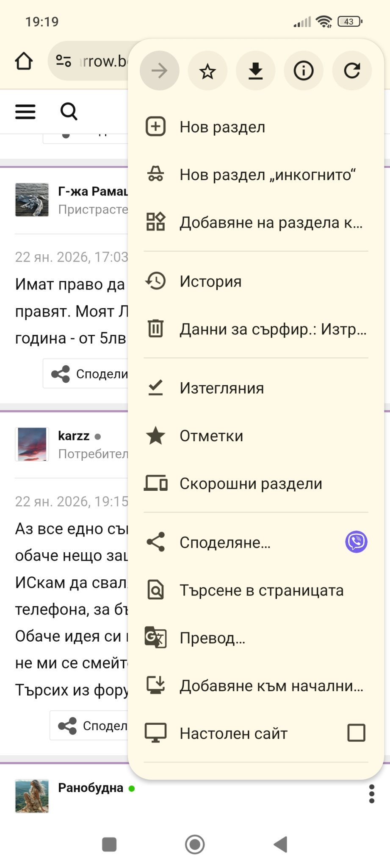Open three-dot options on Ранобудна's post

(x=371, y=794)
